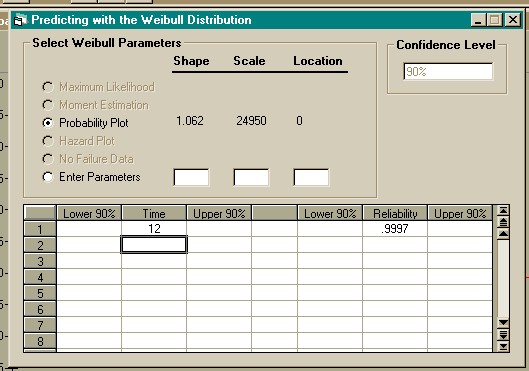
Task: Maximize the Weibull Distribution window
Action: point(495,20)
